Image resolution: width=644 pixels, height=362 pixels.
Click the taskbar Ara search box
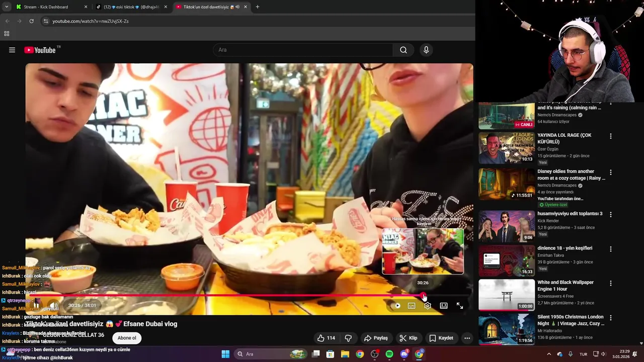[272, 354]
